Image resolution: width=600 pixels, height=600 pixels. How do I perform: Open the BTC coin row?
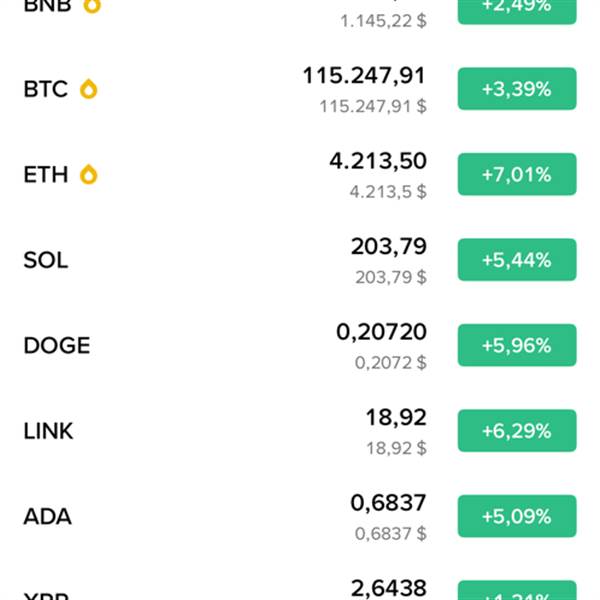pos(46,89)
